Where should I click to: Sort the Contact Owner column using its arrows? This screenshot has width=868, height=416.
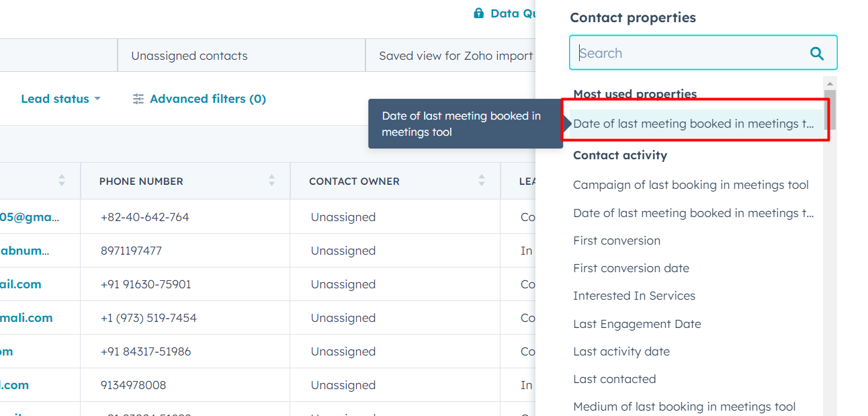coord(482,180)
